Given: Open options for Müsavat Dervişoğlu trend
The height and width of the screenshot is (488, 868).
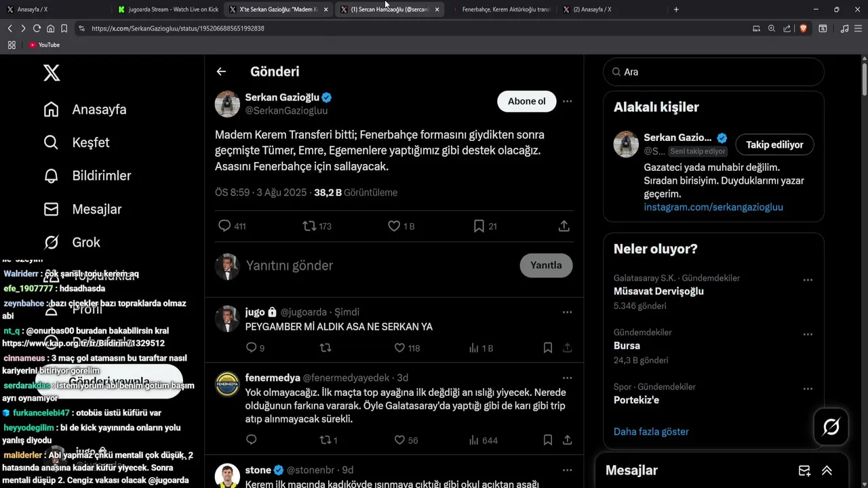Looking at the screenshot, I should pyautogui.click(x=808, y=280).
